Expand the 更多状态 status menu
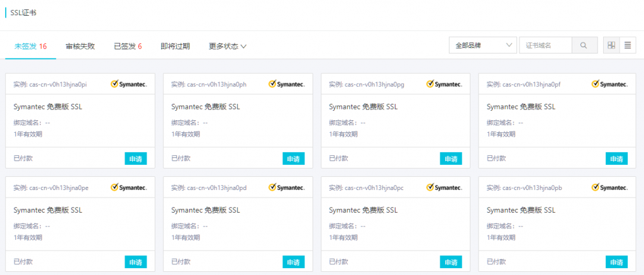This screenshot has height=275, width=644. (228, 47)
